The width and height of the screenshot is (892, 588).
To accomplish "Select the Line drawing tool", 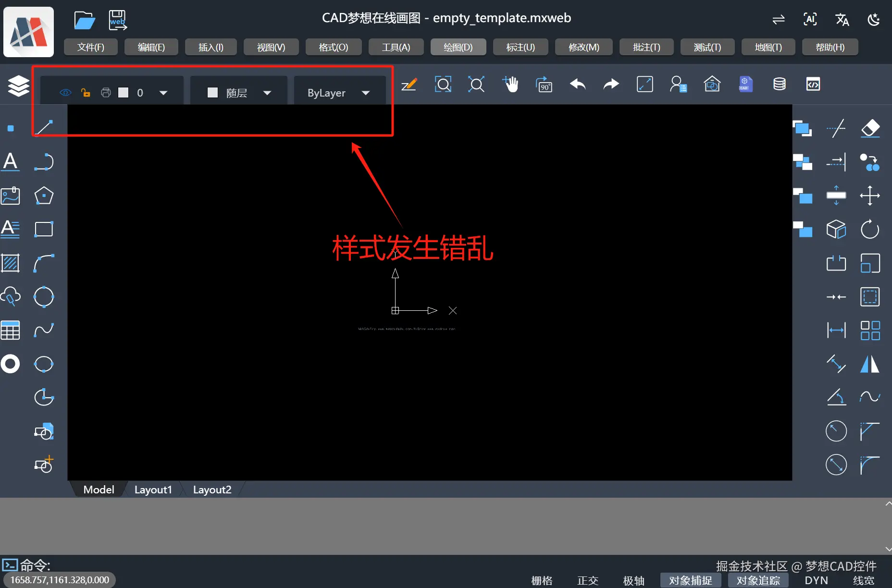I will [44, 127].
